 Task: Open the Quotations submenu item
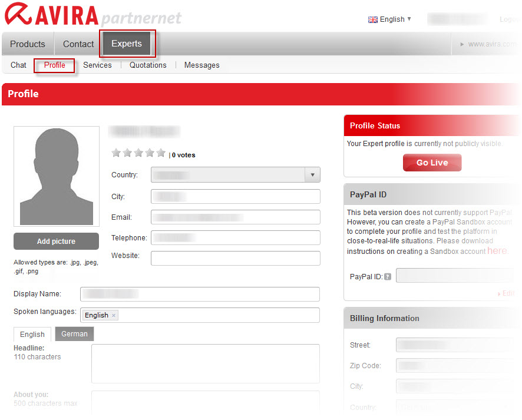coord(148,65)
